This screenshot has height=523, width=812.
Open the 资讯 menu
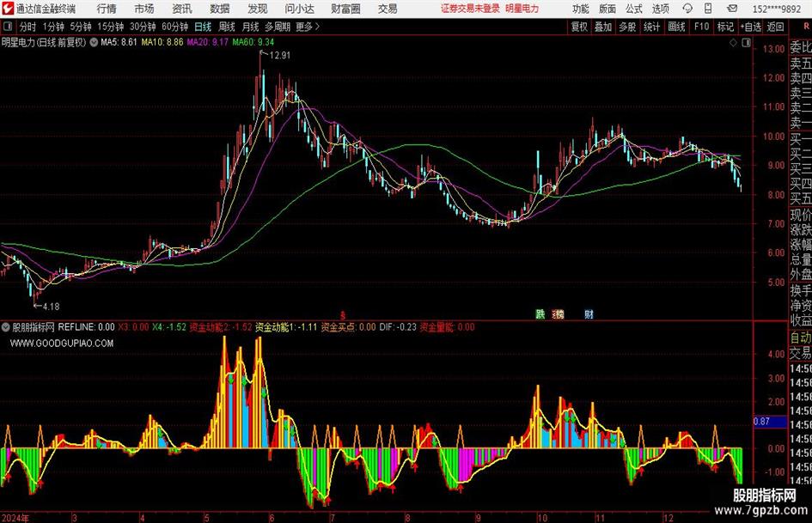182,9
